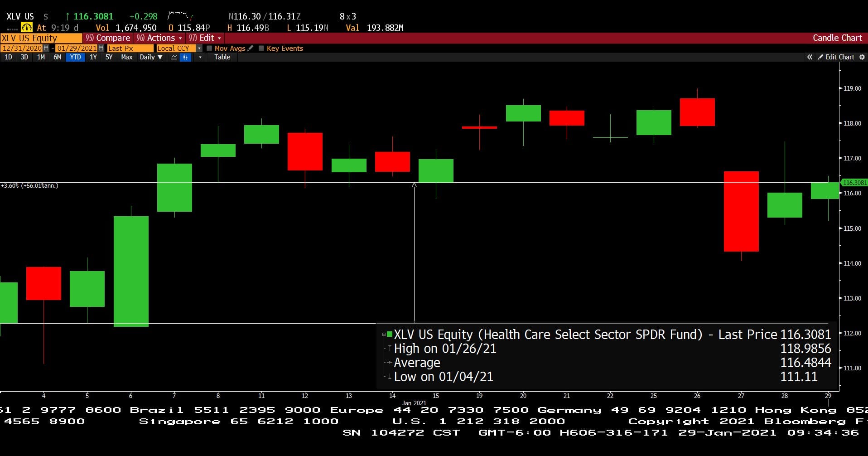Collapse panel with double chevron icon
The height and width of the screenshot is (456, 868).
[x=810, y=57]
